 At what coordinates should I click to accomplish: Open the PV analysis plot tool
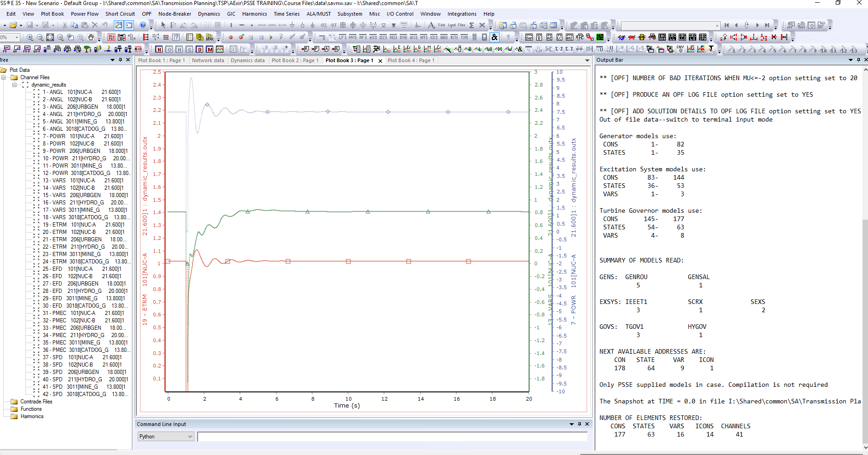click(x=6, y=49)
